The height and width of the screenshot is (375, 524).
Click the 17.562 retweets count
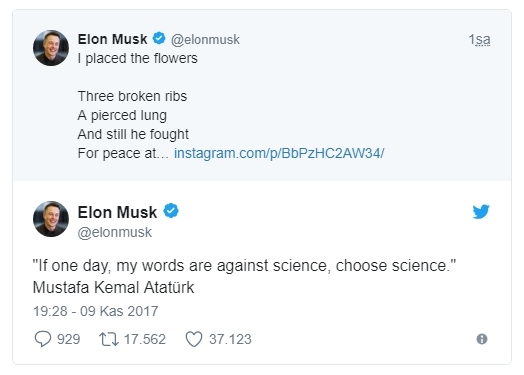145,339
